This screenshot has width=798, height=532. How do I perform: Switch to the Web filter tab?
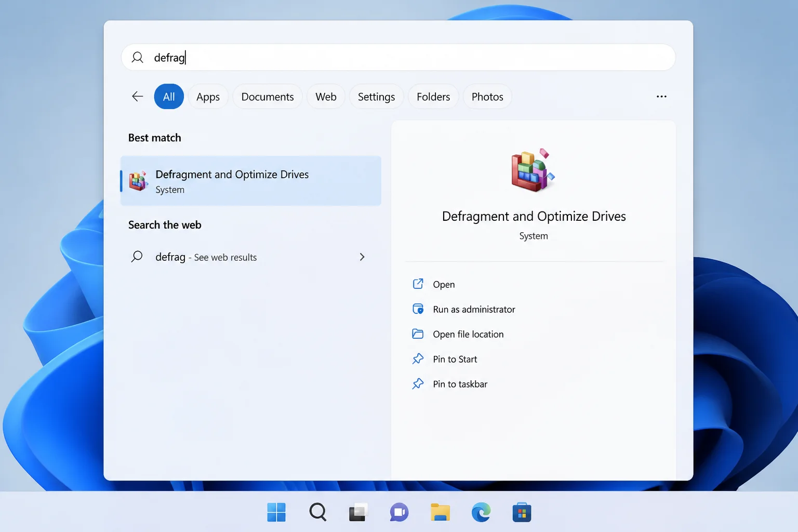coord(326,97)
